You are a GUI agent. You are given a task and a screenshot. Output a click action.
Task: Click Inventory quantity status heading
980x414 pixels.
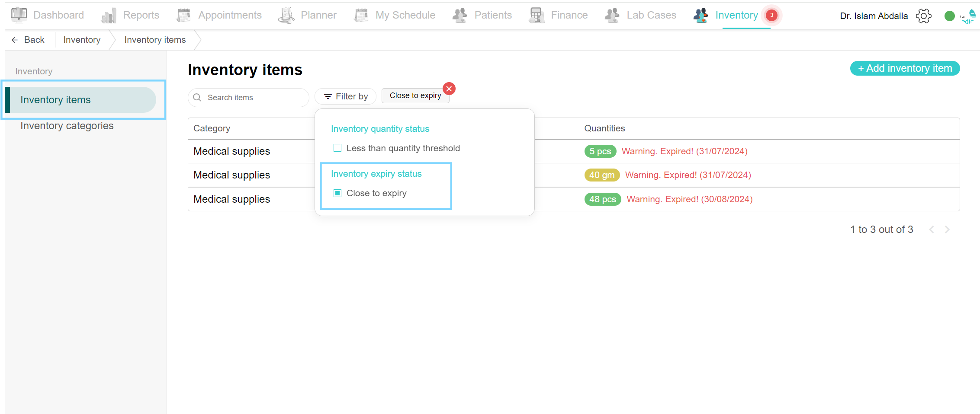(380, 129)
